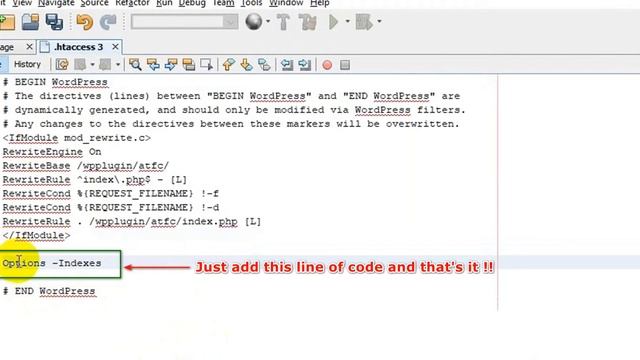
Task: Click the 'RewriteBase /wpplugin/atfc/' line
Action: (86, 166)
